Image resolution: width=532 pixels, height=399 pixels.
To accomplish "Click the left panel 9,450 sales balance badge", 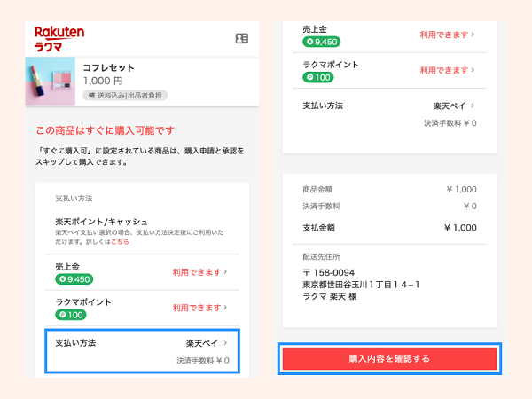I will [x=74, y=279].
